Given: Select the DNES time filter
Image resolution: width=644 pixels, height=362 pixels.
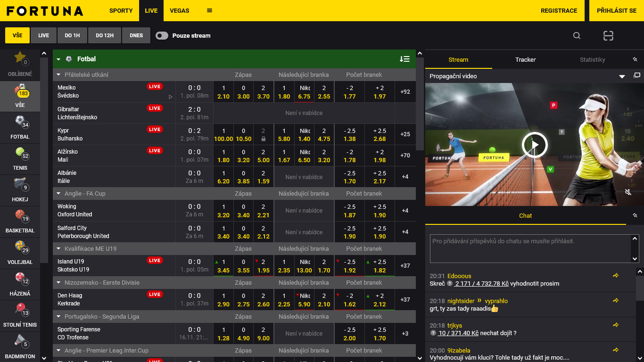Looking at the screenshot, I should [136, 35].
